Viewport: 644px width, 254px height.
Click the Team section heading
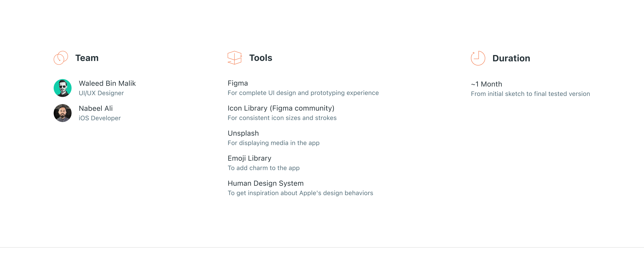87,58
